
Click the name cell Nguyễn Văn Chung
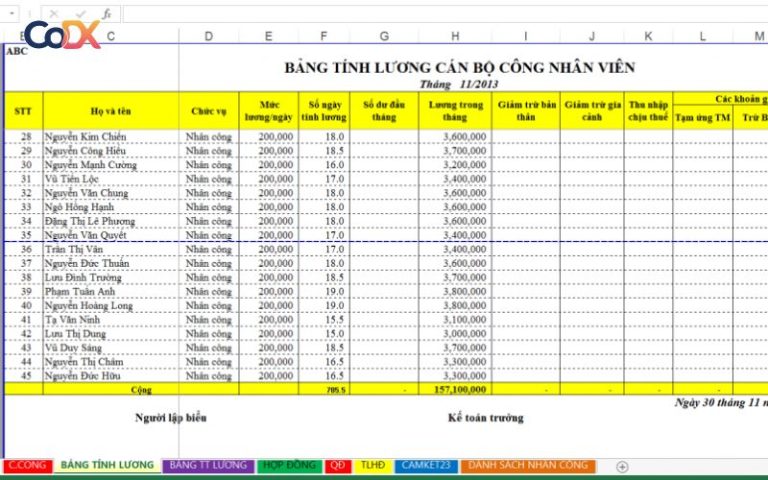(x=111, y=193)
